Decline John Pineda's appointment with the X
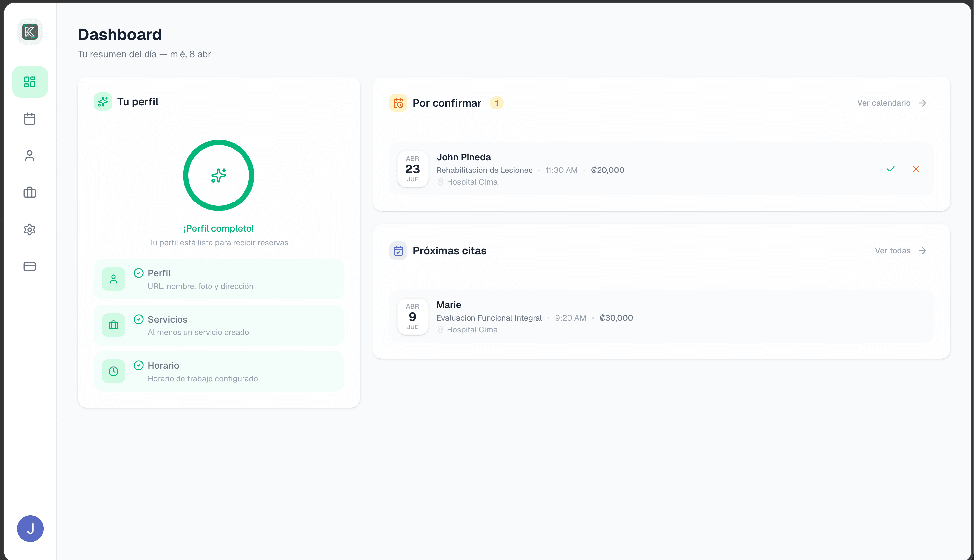Screen dimensions: 974x560 [x=916, y=169]
